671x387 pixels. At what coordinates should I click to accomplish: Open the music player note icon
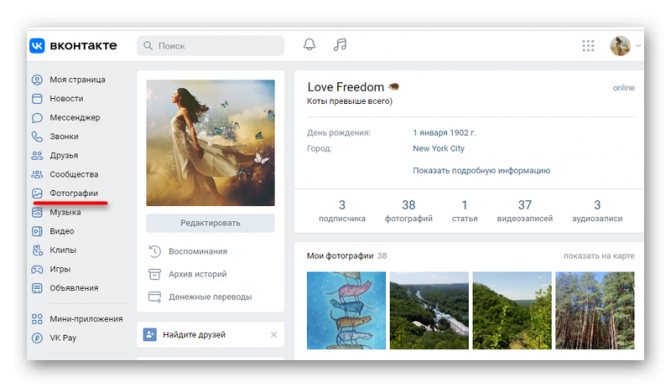[340, 45]
